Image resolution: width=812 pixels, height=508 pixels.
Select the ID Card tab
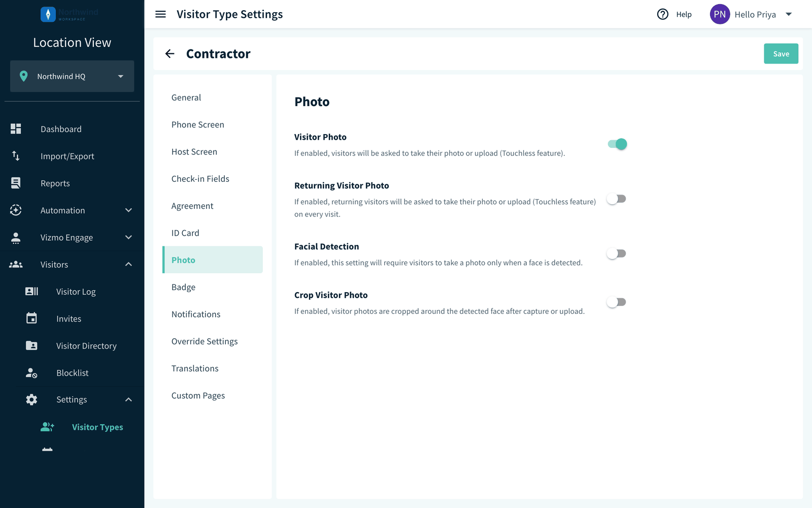pyautogui.click(x=213, y=233)
